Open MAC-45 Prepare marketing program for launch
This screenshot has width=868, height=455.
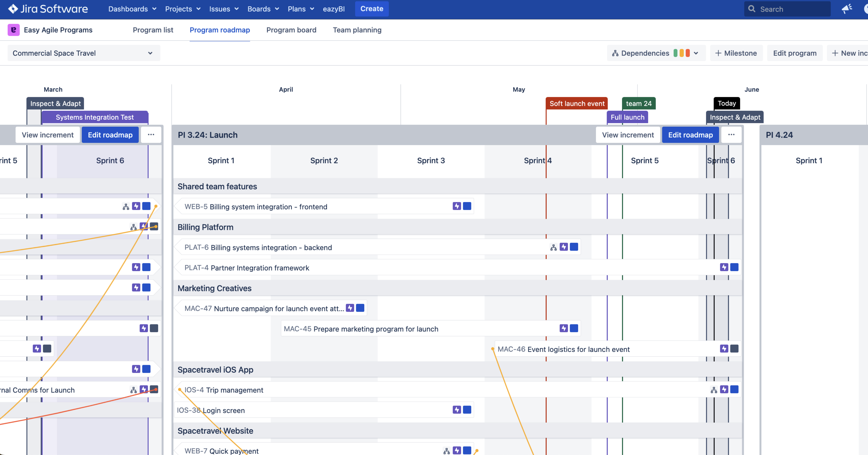tap(431, 329)
